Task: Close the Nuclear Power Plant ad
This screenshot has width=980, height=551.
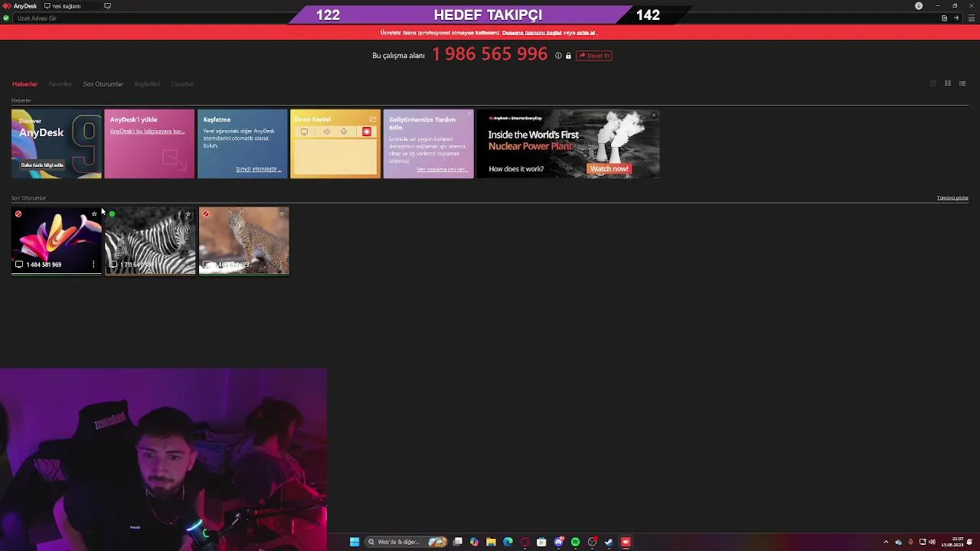Action: click(654, 115)
